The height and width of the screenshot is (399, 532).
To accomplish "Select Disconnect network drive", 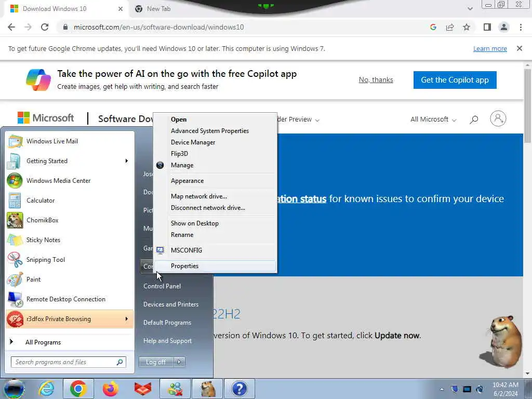I will click(x=215, y=208).
